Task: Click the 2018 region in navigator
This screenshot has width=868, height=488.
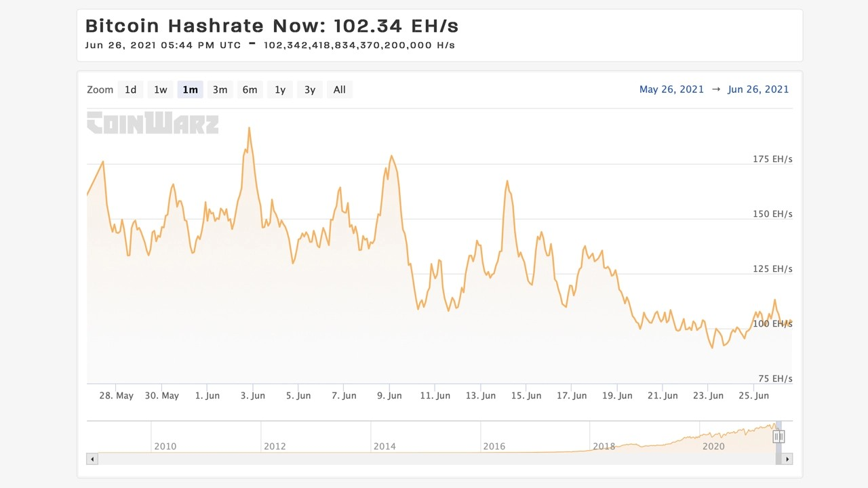Action: coord(604,446)
